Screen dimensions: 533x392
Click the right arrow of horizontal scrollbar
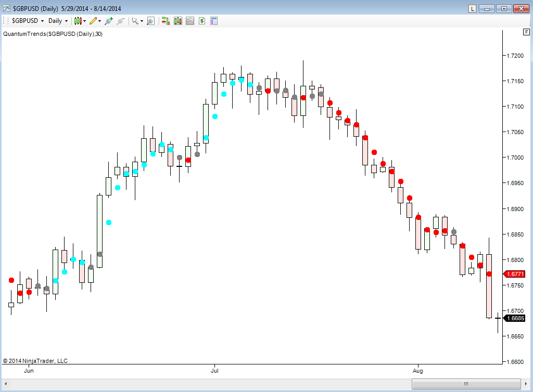pyautogui.click(x=526, y=384)
